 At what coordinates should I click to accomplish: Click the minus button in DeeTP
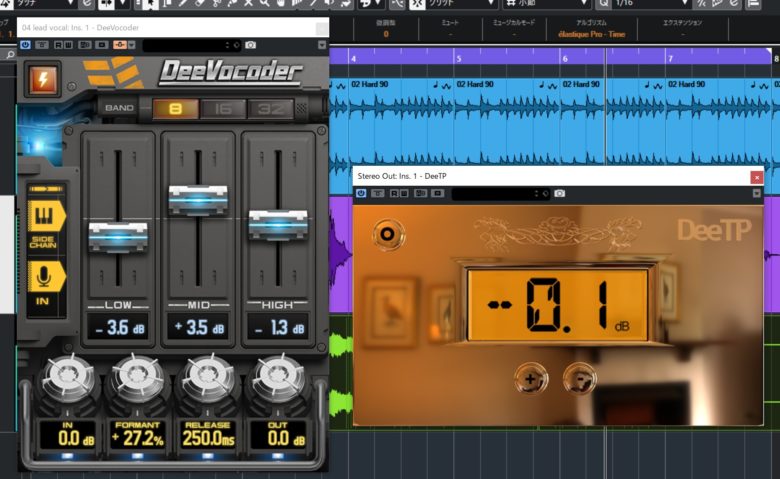(x=579, y=379)
